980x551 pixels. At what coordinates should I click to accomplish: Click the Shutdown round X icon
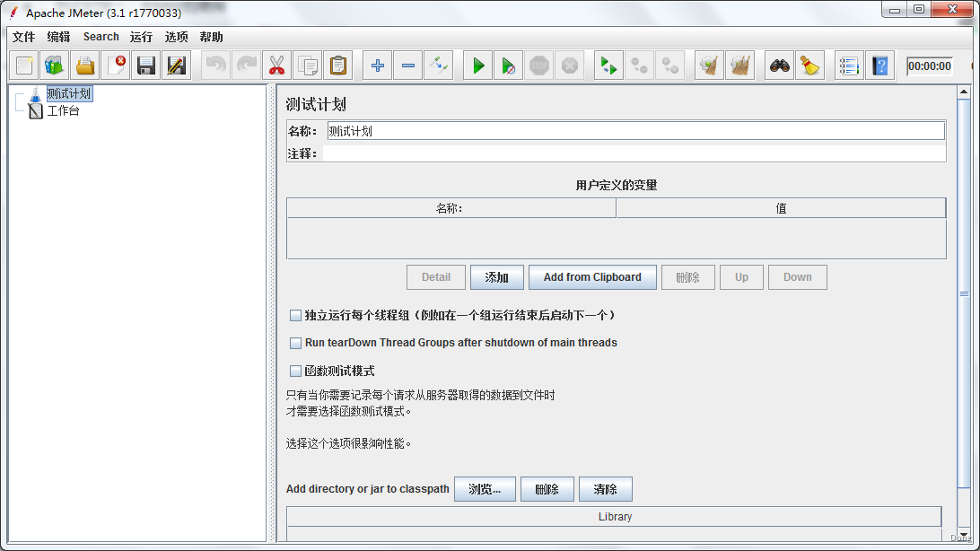pyautogui.click(x=570, y=66)
